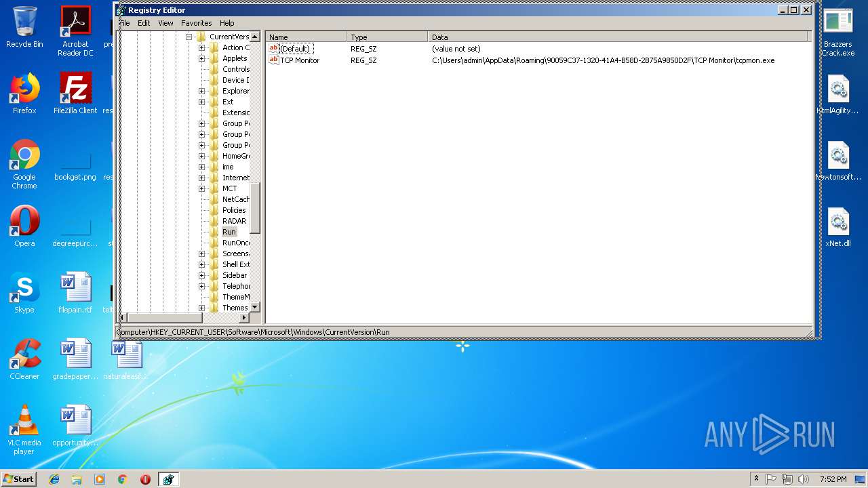Click tree scrollbar down arrow

point(255,307)
